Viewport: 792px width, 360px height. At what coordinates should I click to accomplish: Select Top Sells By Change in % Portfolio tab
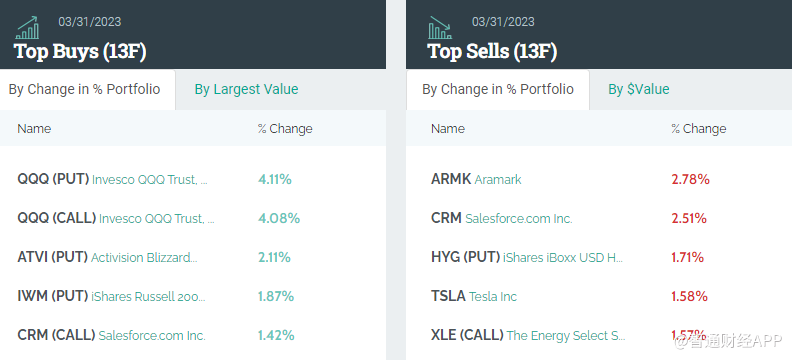[498, 89]
